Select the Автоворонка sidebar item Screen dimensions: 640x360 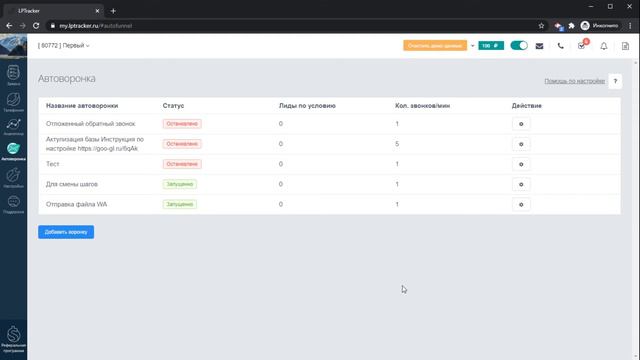coord(13,151)
